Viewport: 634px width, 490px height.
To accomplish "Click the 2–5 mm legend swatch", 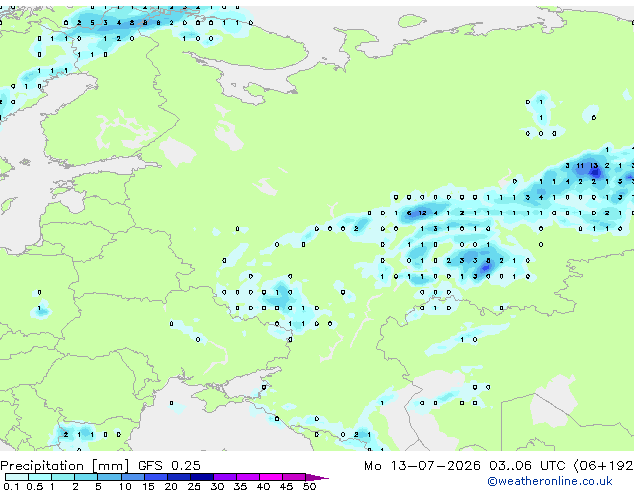I will click(86, 477).
